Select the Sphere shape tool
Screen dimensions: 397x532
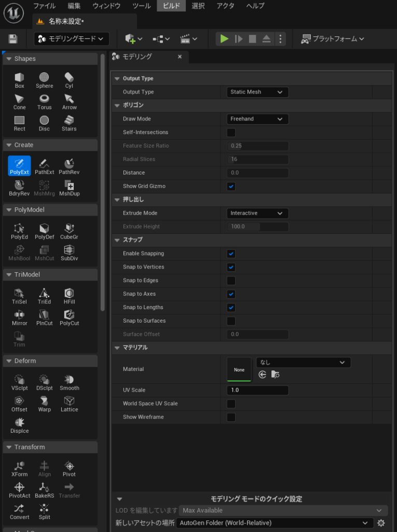[45, 81]
